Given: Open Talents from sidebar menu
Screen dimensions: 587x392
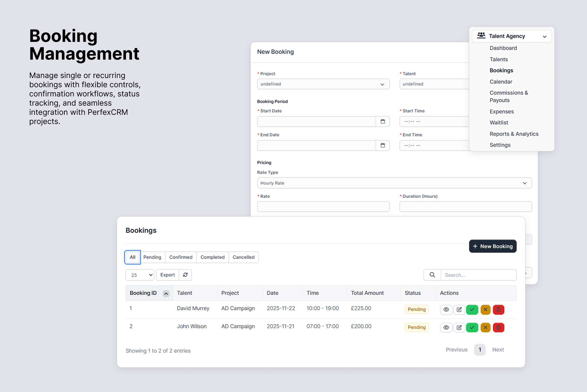Looking at the screenshot, I should pyautogui.click(x=499, y=59).
